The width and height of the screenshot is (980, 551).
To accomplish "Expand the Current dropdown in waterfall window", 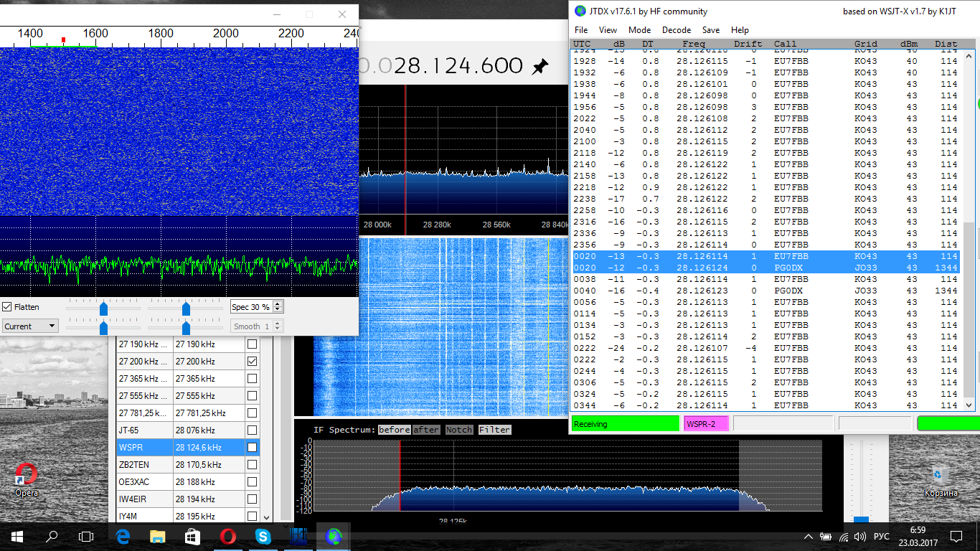I will click(30, 326).
